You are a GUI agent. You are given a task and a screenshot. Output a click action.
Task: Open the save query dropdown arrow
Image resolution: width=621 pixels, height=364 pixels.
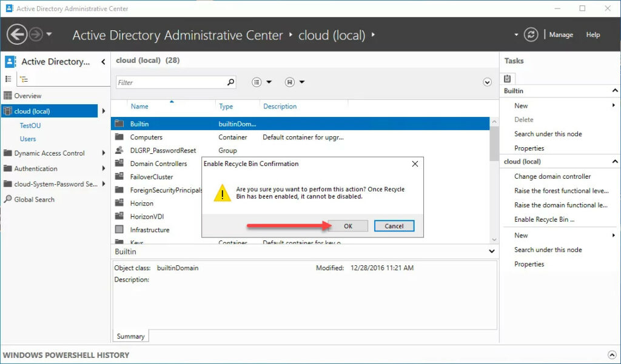(x=302, y=82)
